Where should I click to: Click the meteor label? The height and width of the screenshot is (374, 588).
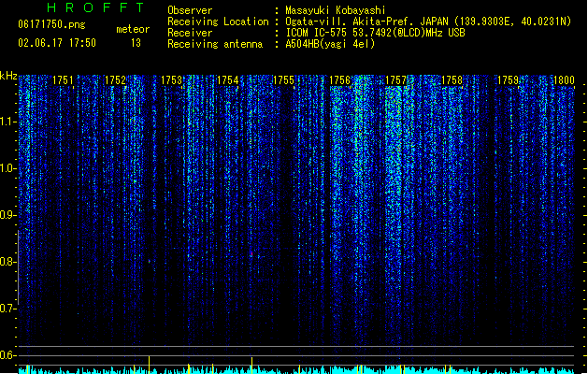pyautogui.click(x=133, y=29)
